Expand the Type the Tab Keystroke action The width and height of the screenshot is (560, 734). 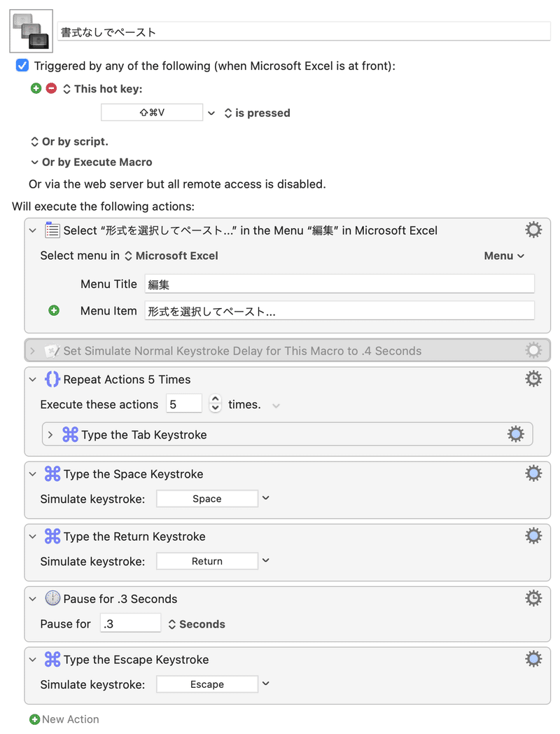click(50, 435)
